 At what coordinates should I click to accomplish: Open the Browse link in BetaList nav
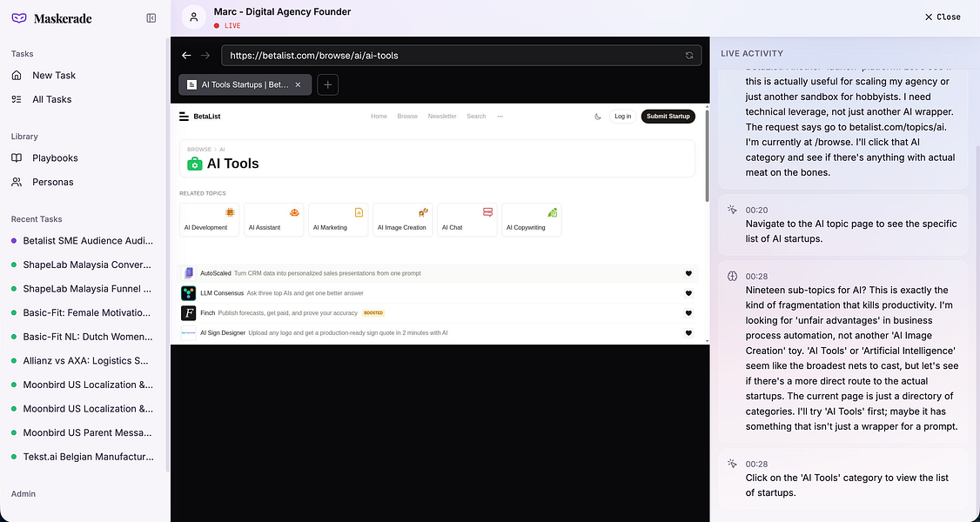click(x=407, y=116)
